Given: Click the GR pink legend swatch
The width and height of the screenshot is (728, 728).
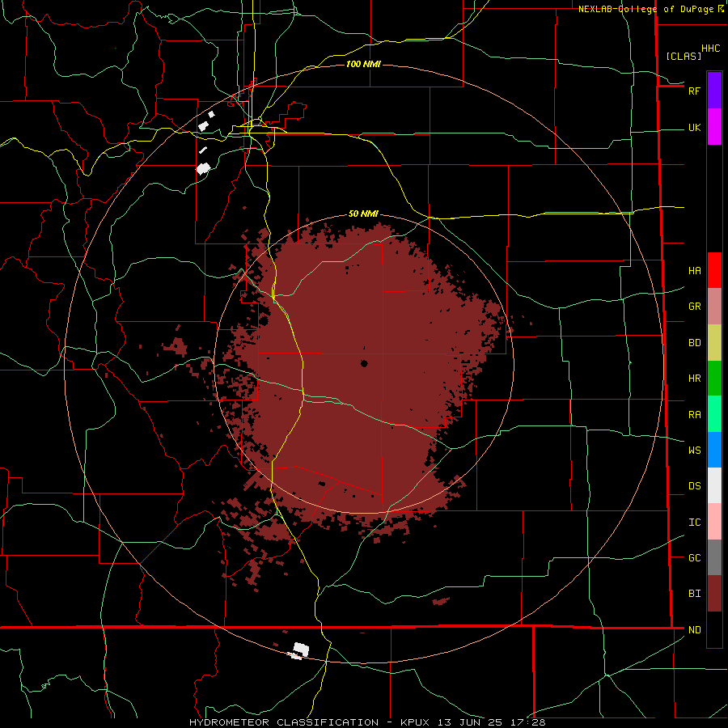Looking at the screenshot, I should [714, 306].
